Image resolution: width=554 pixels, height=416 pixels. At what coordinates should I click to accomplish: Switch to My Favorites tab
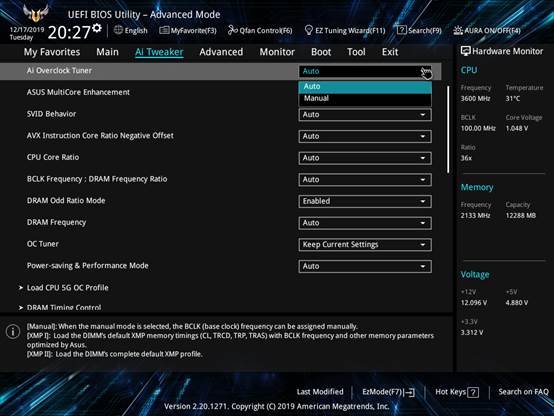pos(52,52)
